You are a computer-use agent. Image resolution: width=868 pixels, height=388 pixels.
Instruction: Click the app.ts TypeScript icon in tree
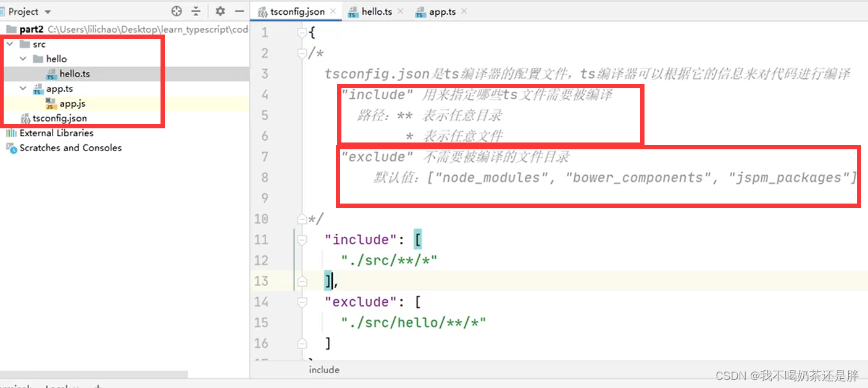coord(38,88)
